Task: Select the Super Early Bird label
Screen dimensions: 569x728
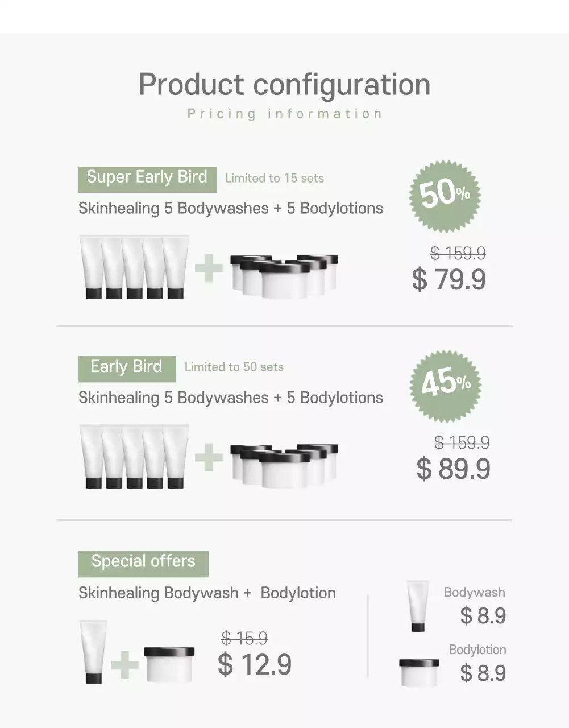Action: pyautogui.click(x=147, y=179)
